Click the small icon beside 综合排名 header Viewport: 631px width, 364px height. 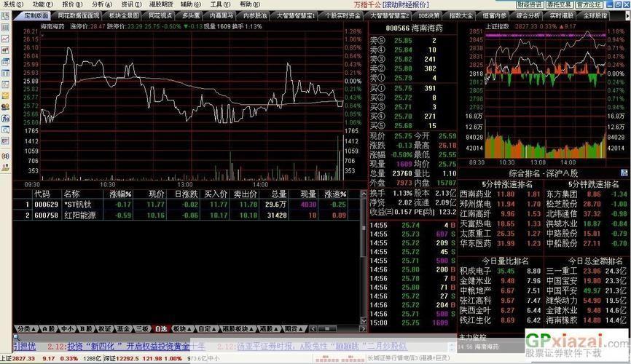point(624,173)
